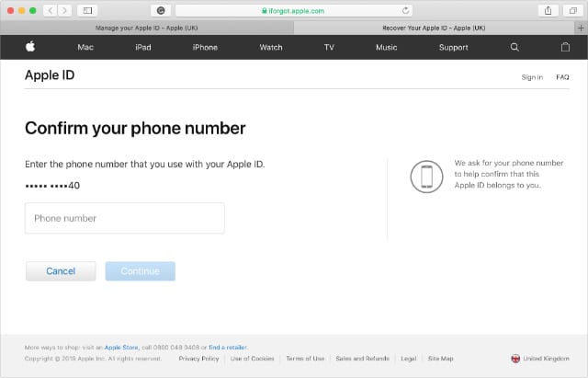Click the Confirm your phone number heading

click(135, 129)
